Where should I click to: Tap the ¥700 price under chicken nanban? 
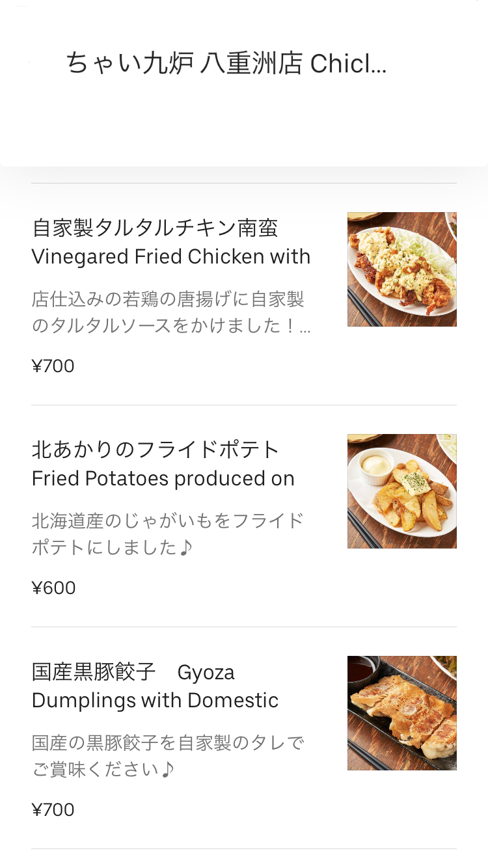[x=53, y=366]
